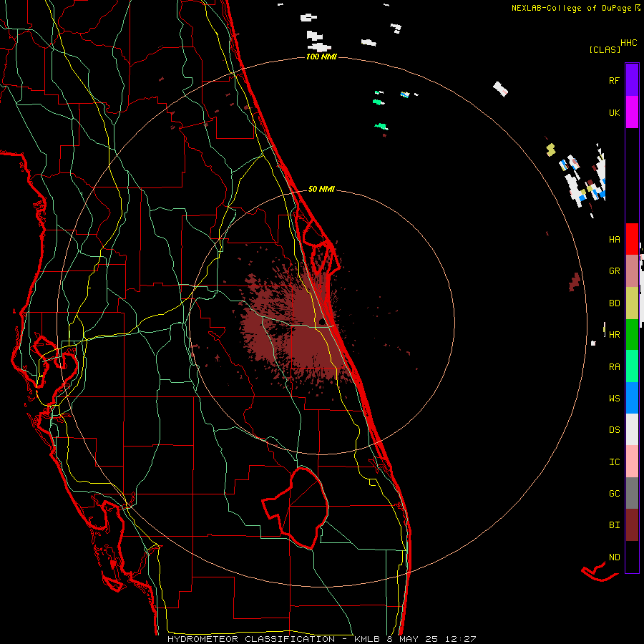Click the magenta UK color swatch
This screenshot has width=644, height=644.
point(632,112)
